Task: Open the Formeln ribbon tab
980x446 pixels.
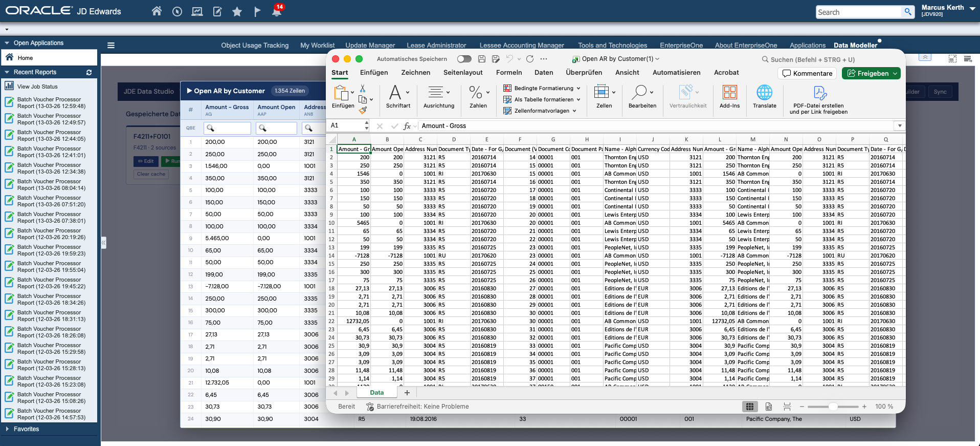Action: point(509,73)
